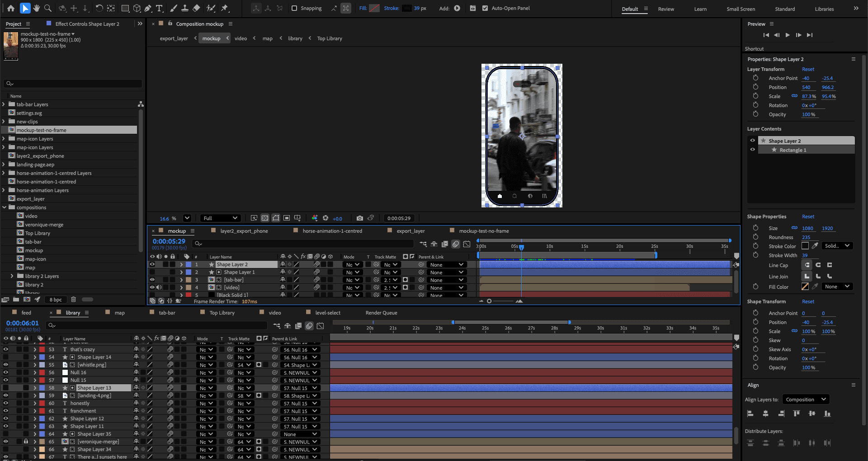Open the Align Layers to dropdown
868x461 pixels.
tap(806, 400)
